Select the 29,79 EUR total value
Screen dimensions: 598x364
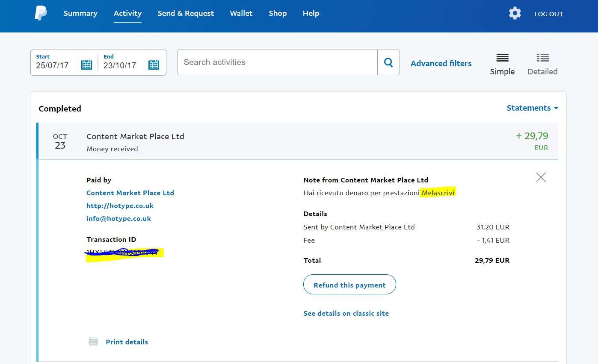coord(492,260)
